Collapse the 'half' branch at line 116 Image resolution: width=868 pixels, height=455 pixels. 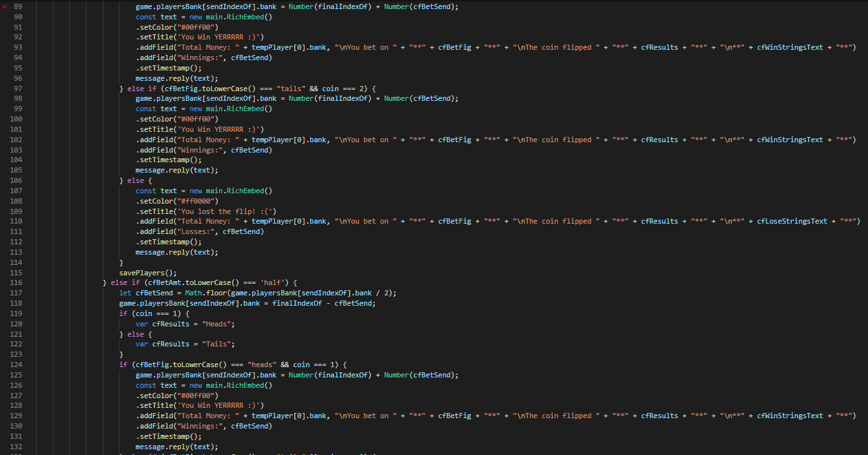coord(30,283)
